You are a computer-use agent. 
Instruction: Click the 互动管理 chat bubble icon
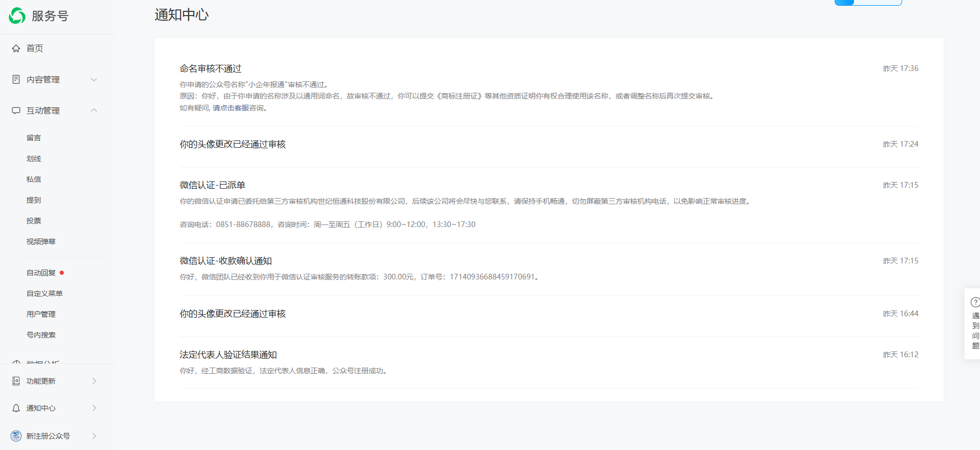click(x=16, y=110)
